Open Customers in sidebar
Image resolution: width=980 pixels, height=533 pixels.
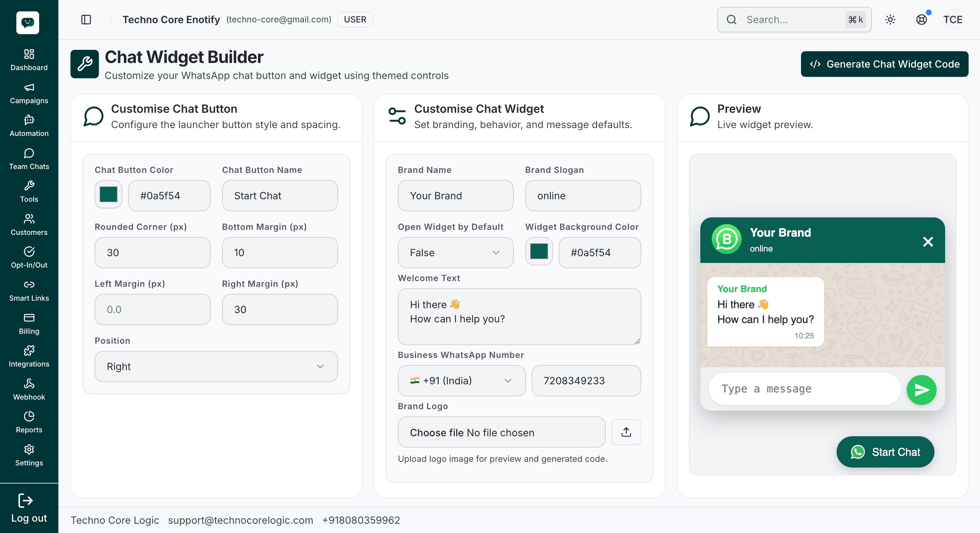tap(29, 225)
